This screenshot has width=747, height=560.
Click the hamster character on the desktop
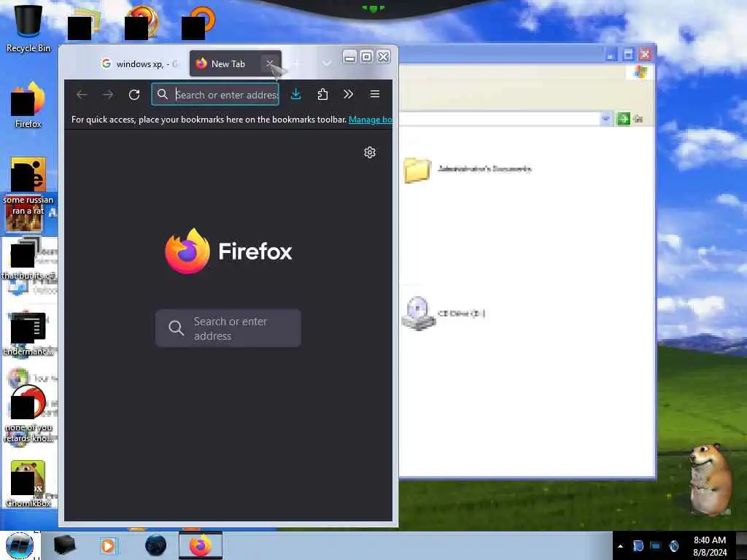(x=711, y=480)
